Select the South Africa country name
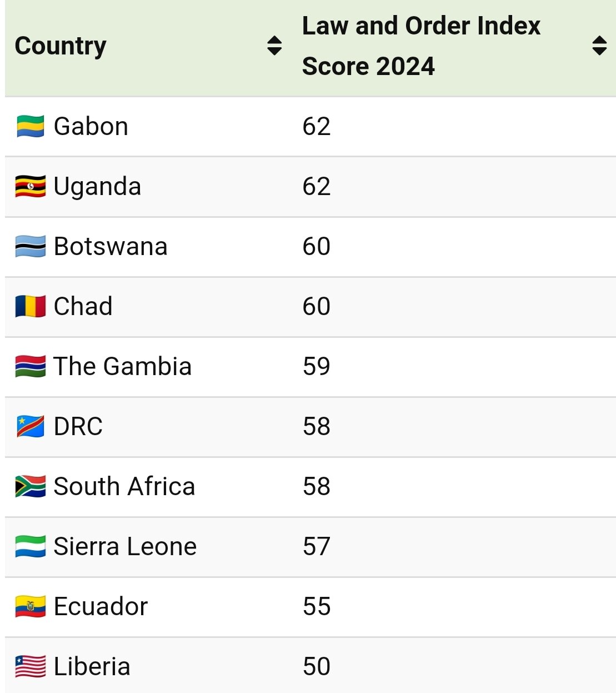616x693 pixels. [x=124, y=487]
